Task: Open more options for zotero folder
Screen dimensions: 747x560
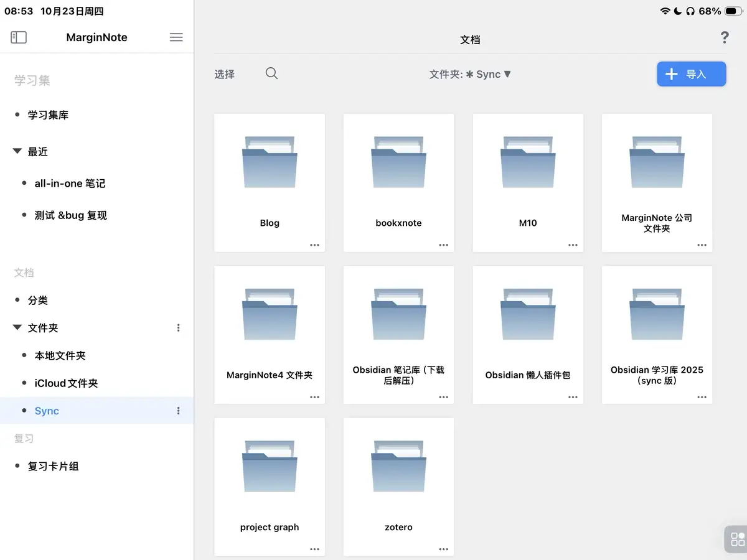Action: (443, 549)
